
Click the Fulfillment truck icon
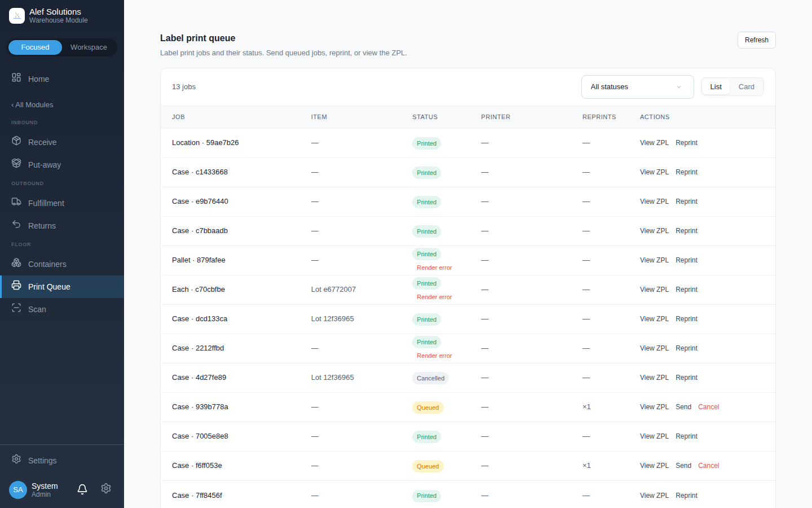point(16,202)
